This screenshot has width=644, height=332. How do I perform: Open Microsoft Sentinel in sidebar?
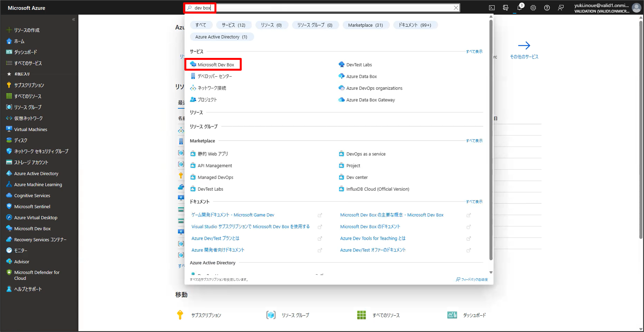coord(32,206)
